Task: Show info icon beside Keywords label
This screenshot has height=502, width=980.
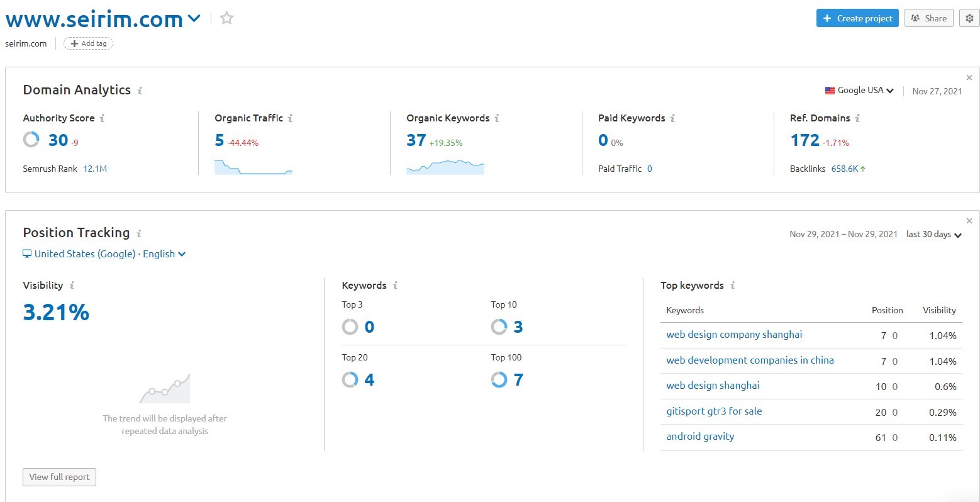Action: [x=395, y=286]
